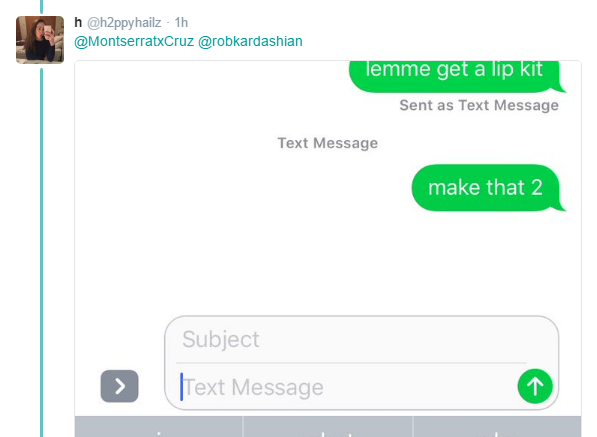
Task: Choose the right keyboard suggestion
Action: click(497, 427)
